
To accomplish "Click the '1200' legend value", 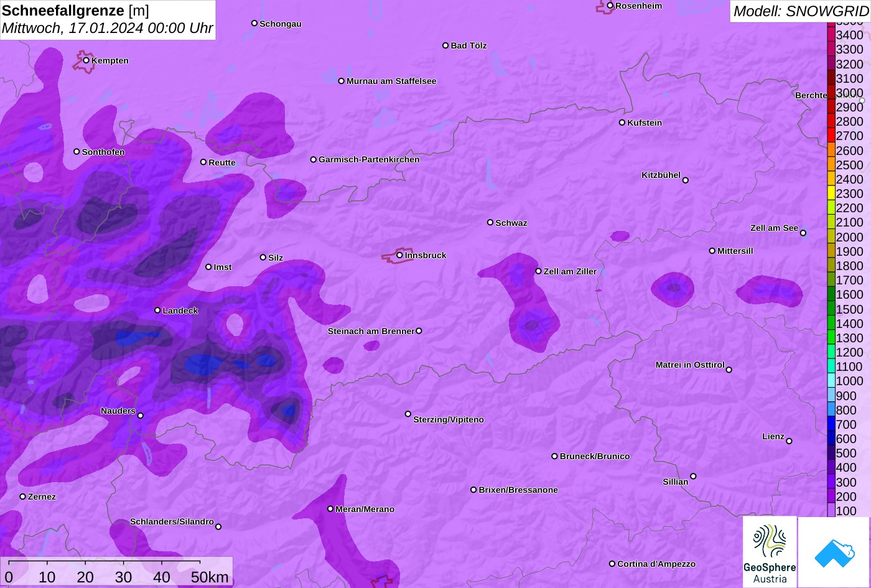I will pos(850,352).
